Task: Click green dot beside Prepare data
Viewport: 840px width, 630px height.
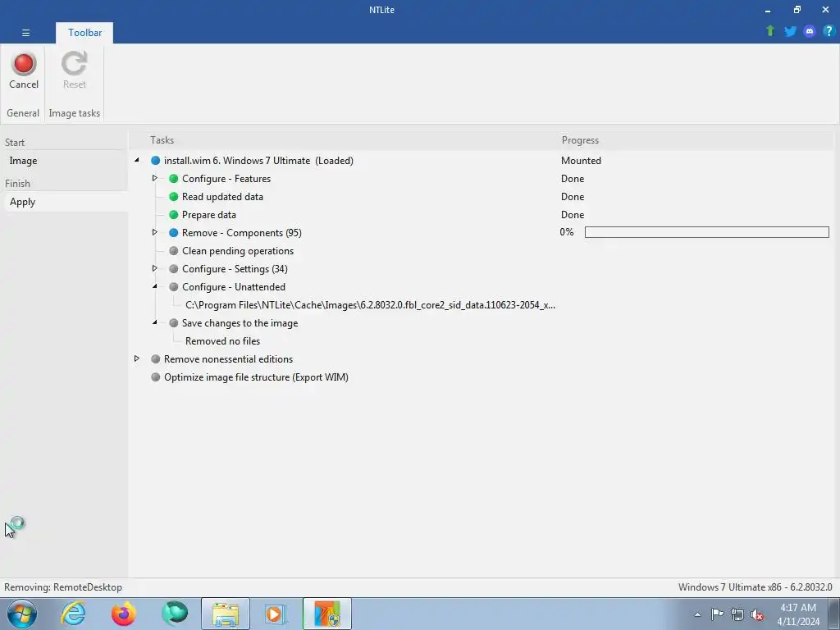Action: click(174, 215)
